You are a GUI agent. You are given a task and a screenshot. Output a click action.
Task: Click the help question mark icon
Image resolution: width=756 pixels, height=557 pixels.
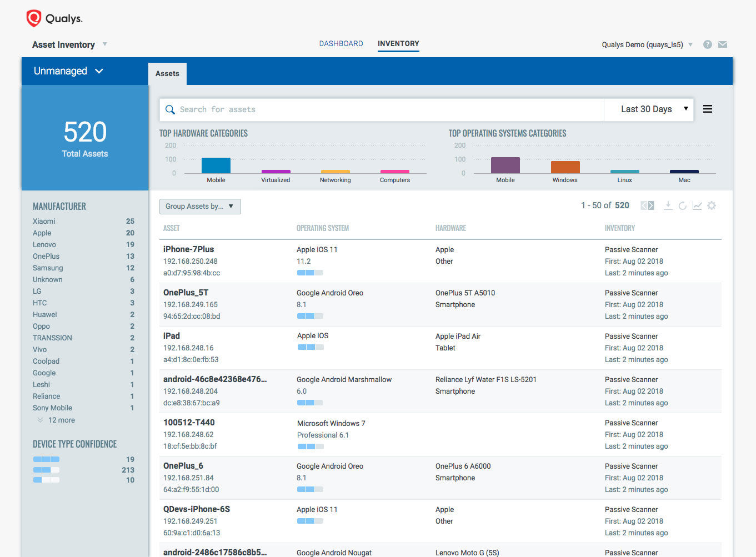point(707,44)
